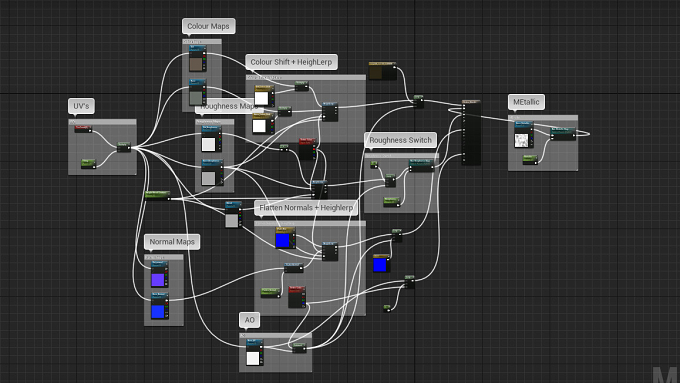
Task: Click the teal switch node in Roughness Switch
Action: point(421,166)
